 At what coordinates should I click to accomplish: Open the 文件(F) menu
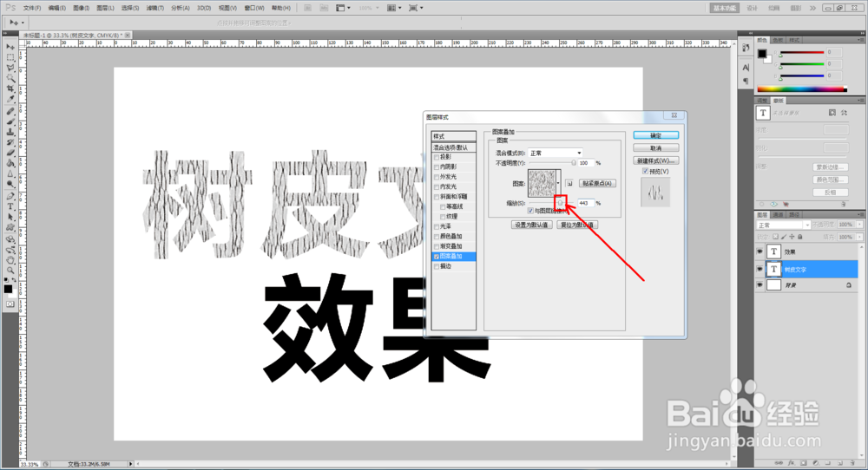point(31,8)
